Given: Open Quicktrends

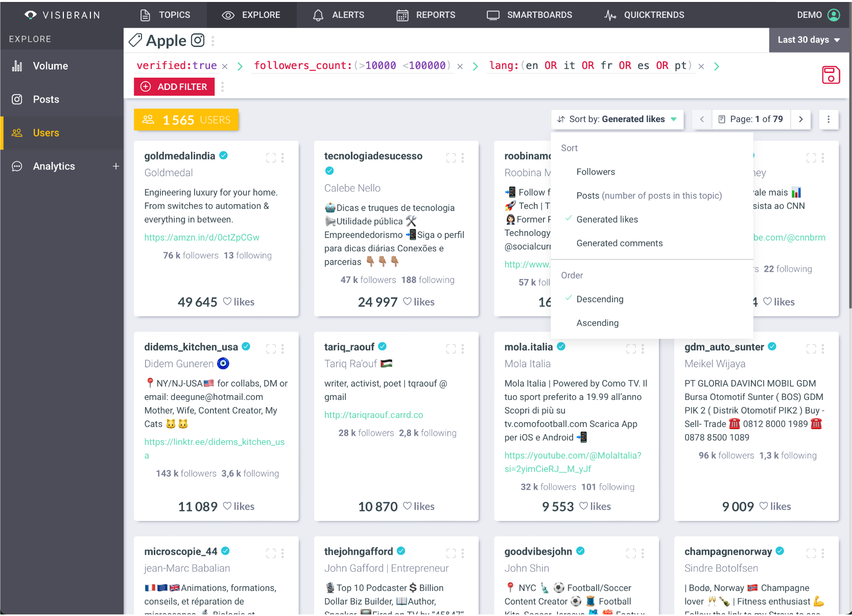Looking at the screenshot, I should [644, 15].
